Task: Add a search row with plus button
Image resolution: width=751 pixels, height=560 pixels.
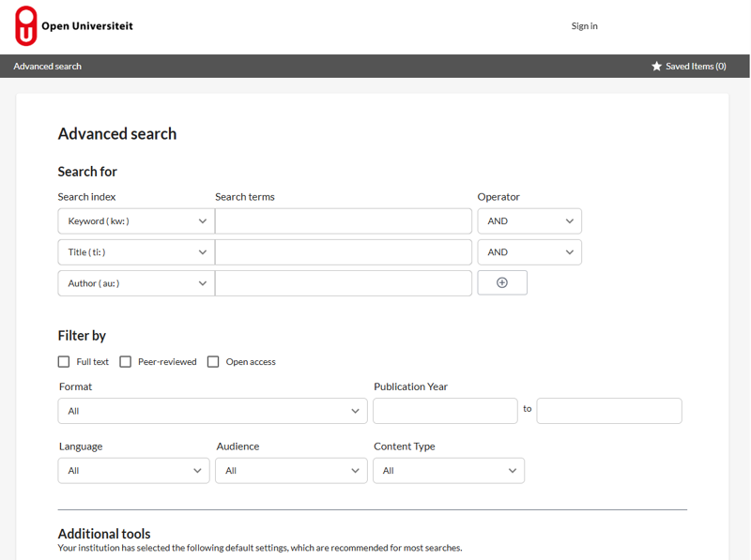Action: coord(502,282)
